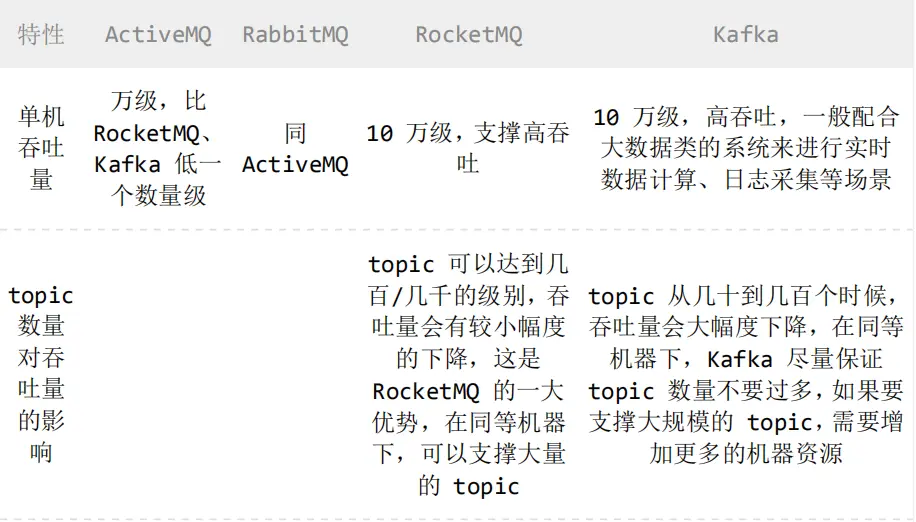Select the 单机吞吐量 row label

pyautogui.click(x=41, y=148)
